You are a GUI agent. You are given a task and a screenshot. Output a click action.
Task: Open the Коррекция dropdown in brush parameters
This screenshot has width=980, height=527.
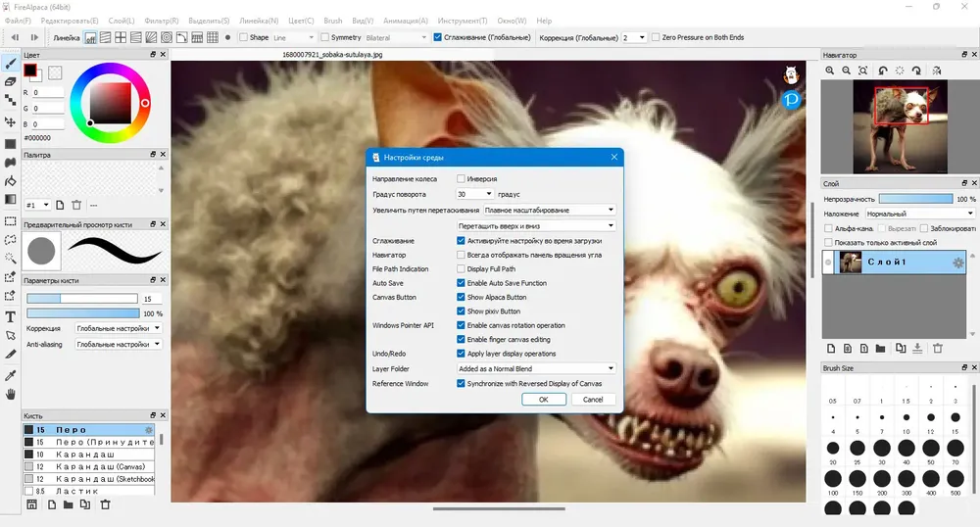point(119,328)
